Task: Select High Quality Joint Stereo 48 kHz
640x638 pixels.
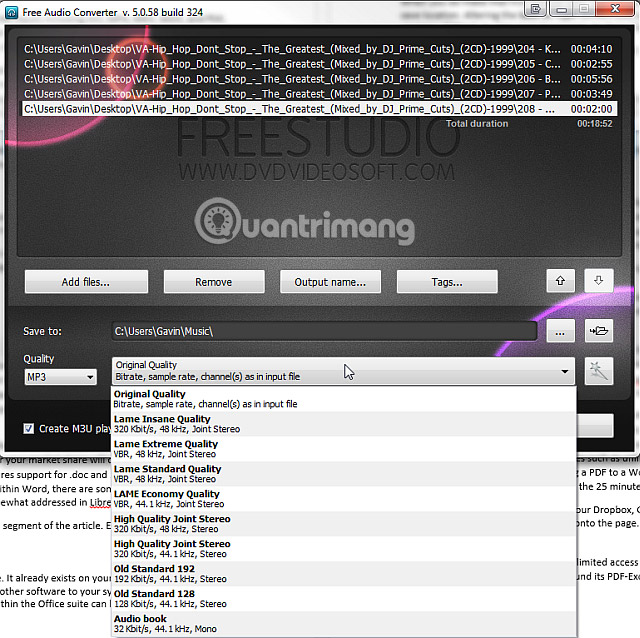Action: [x=344, y=524]
